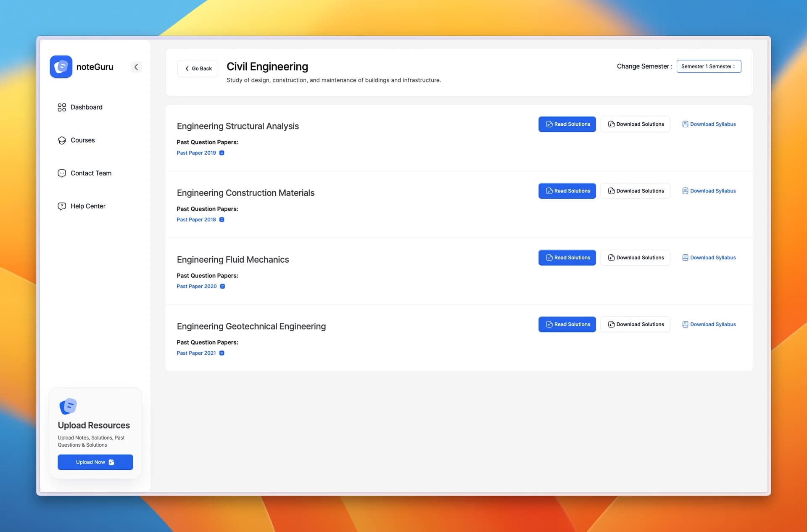Click icon beside Past Paper 2018

(222, 220)
